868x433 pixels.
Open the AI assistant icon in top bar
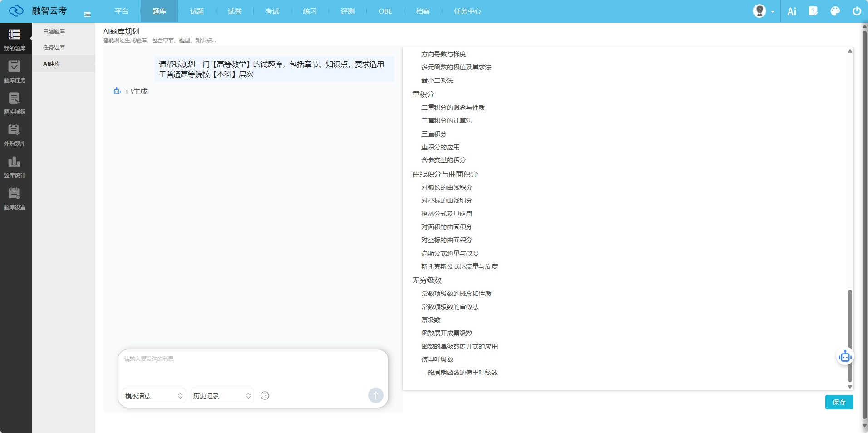[792, 11]
